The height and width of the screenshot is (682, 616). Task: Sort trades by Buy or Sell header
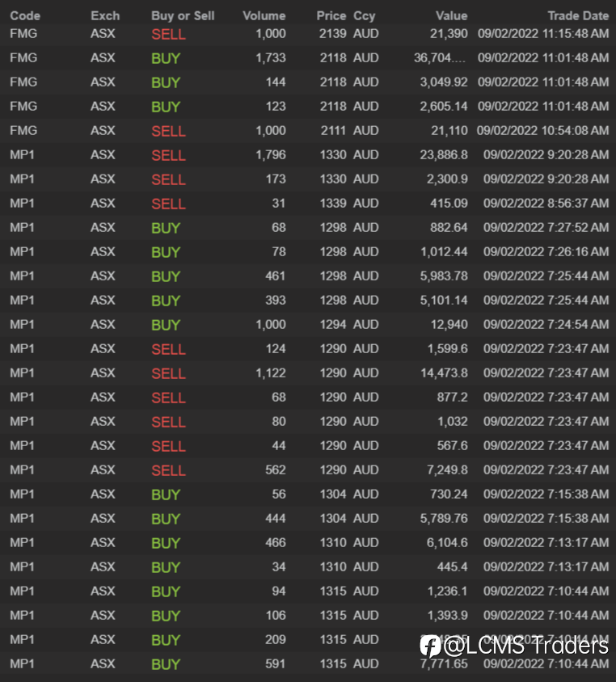click(x=183, y=15)
